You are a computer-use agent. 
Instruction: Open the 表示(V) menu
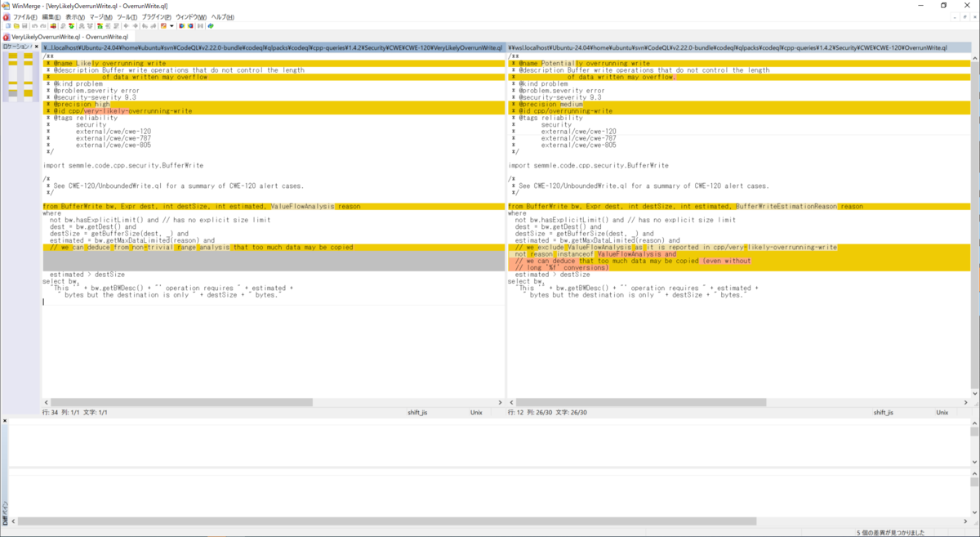(75, 16)
